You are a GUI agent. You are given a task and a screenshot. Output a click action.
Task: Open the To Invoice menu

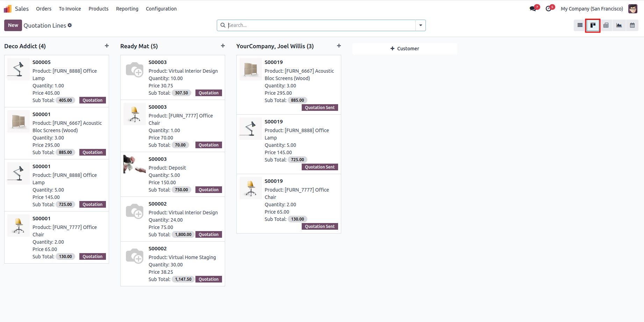tap(70, 9)
